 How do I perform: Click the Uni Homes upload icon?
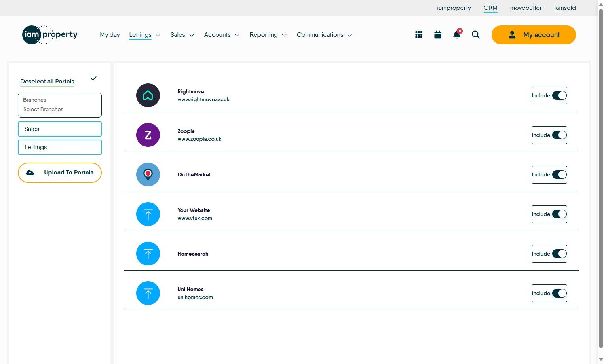click(148, 293)
